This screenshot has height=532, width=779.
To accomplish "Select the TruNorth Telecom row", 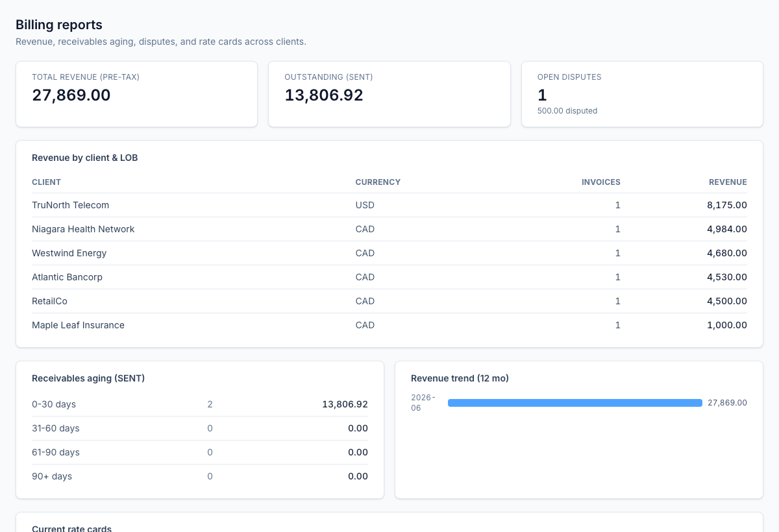I will click(389, 205).
